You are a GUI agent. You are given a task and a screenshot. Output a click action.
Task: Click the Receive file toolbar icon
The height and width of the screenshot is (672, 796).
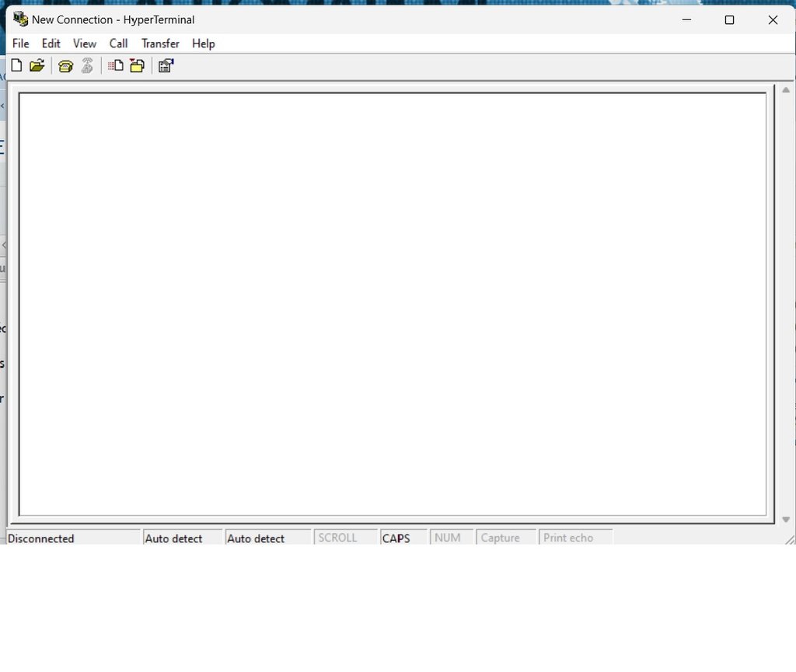click(137, 65)
